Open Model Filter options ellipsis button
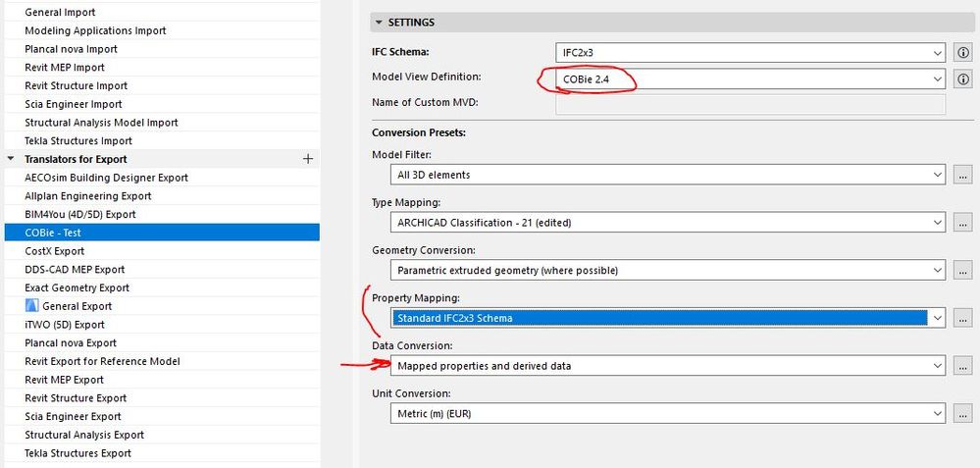Image resolution: width=980 pixels, height=468 pixels. point(963,175)
